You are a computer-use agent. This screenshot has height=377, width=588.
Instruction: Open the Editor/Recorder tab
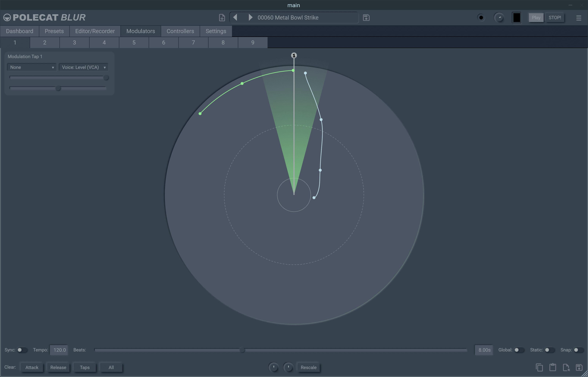tap(95, 31)
